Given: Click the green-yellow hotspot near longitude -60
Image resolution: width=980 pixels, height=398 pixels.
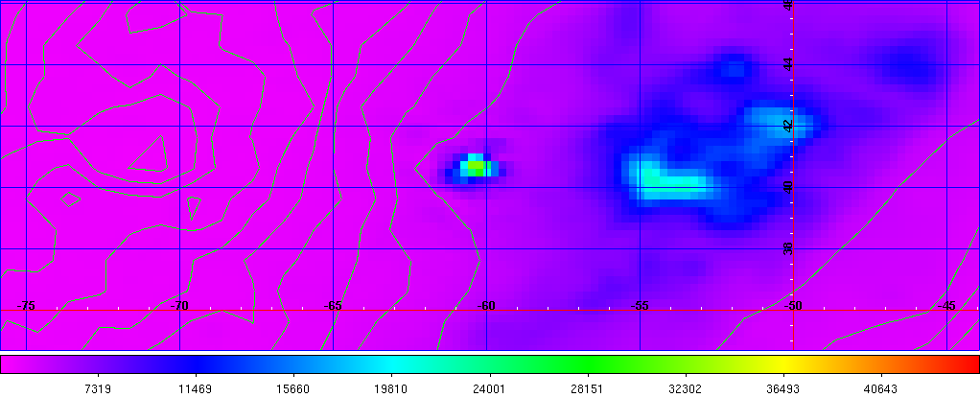Looking at the screenshot, I should 476,167.
